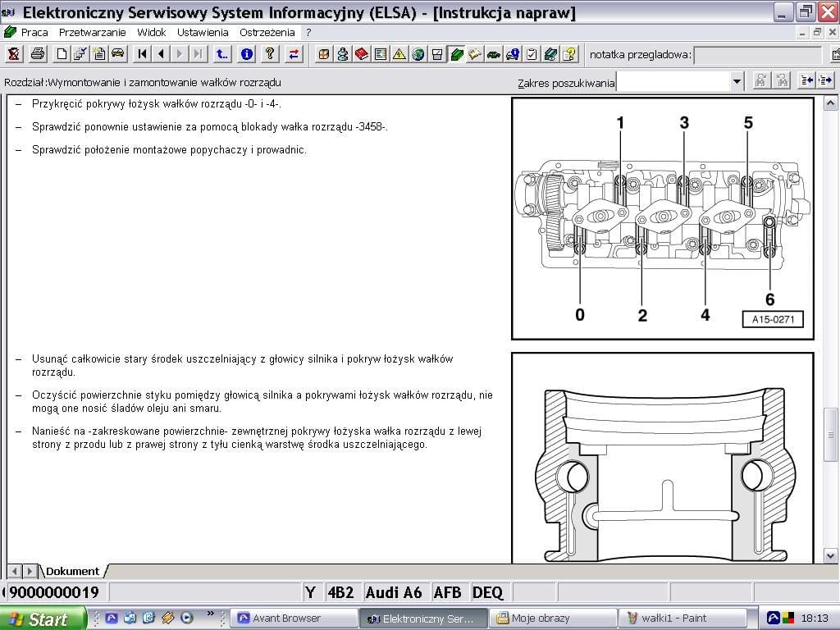Viewport: 840px width, 630px height.
Task: Click the globe toolbar icon
Action: click(x=418, y=53)
